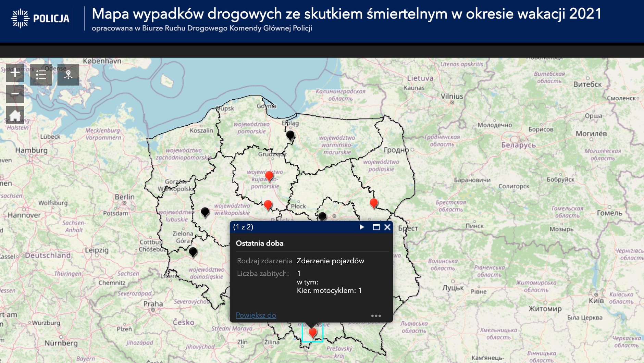
Task: Select red marker in podlaskie south
Action: pos(374,203)
